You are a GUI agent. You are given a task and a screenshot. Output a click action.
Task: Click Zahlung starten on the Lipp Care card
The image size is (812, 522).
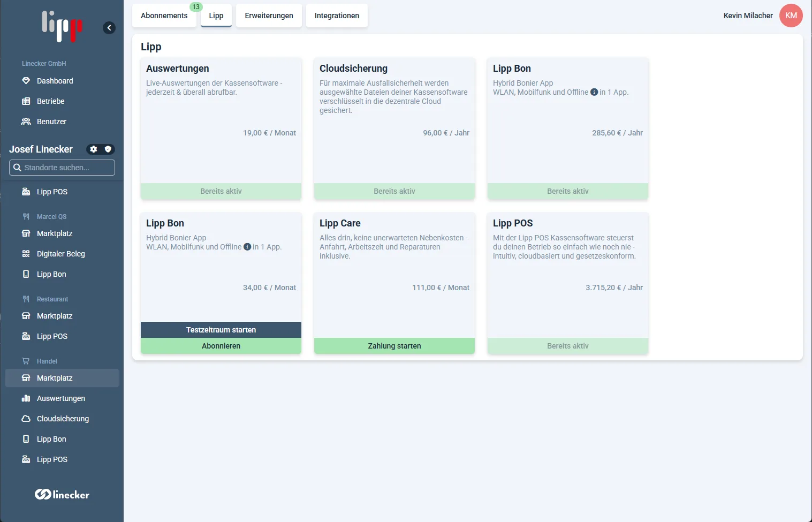[394, 346]
